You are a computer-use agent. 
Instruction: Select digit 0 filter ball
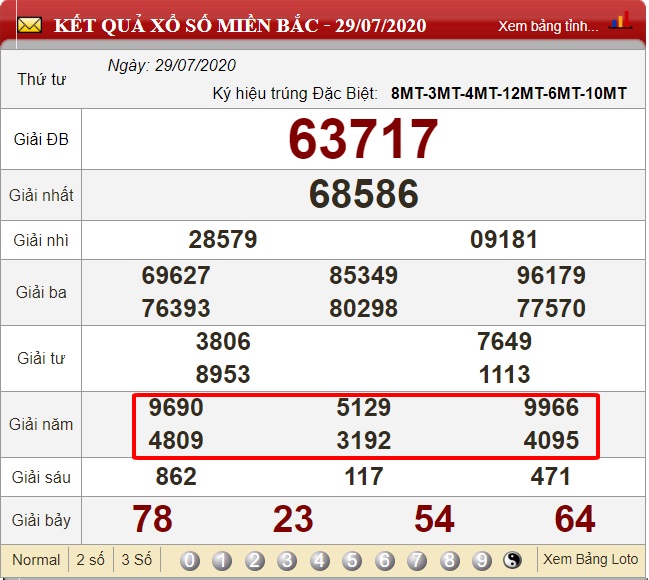[190, 561]
